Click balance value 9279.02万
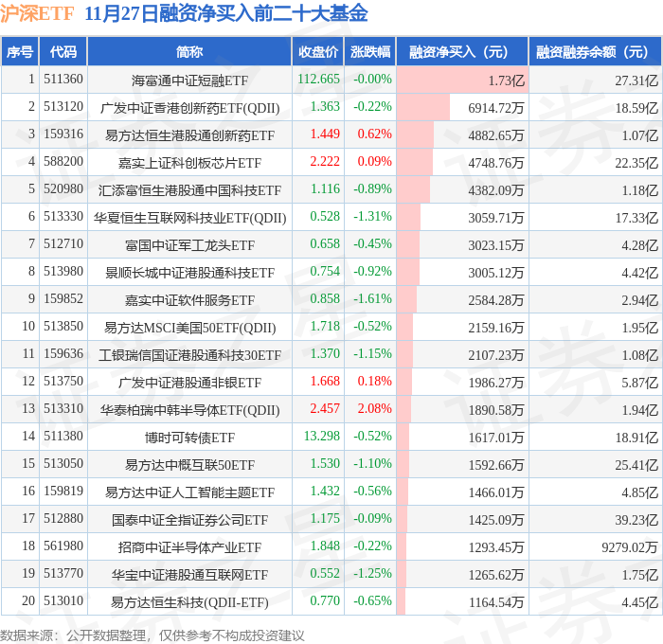Image resolution: width=663 pixels, height=644 pixels. [x=630, y=547]
